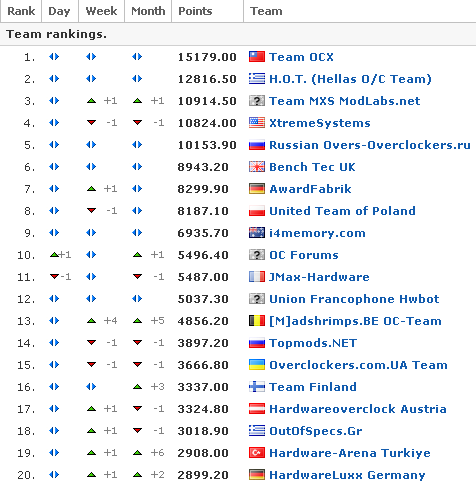Open the i4memory.com team link
The width and height of the screenshot is (476, 490).
coord(317,233)
